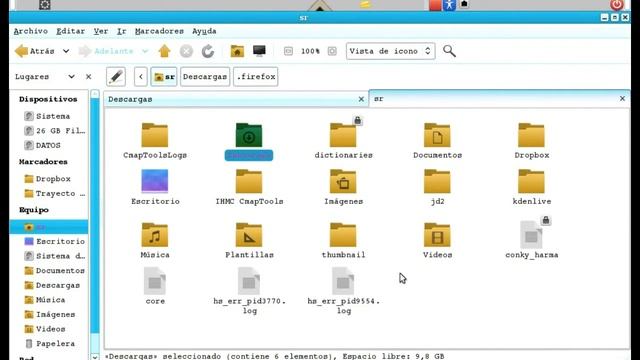Screen dimensions: 640x360
Task: Select the Vídeos folder icon
Action: (437, 235)
